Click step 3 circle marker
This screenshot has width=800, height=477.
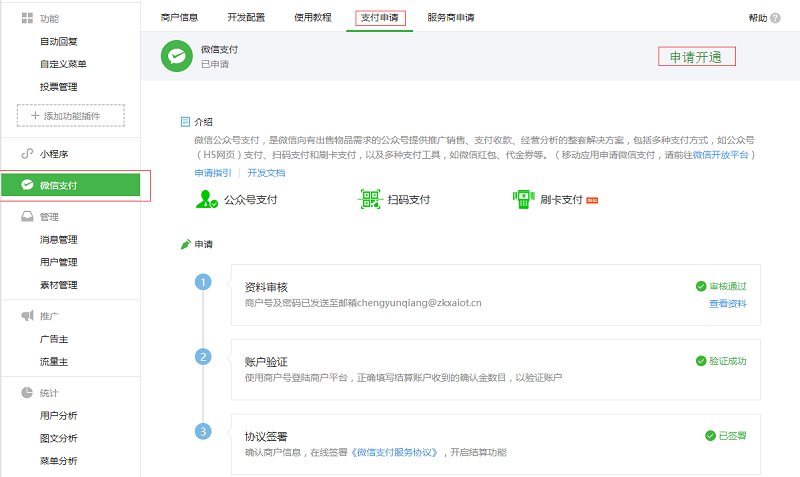click(203, 432)
